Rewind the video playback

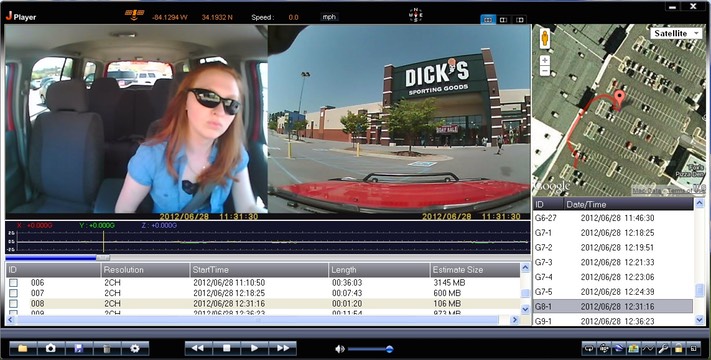tap(198, 348)
